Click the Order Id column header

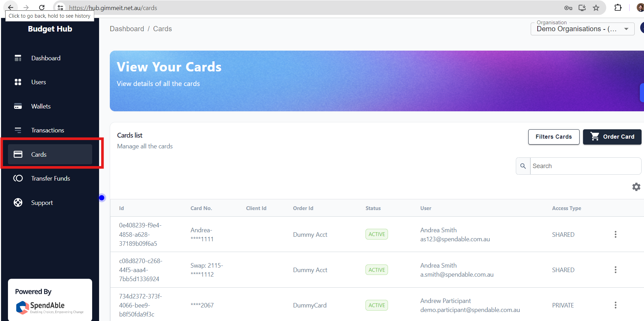coord(303,208)
